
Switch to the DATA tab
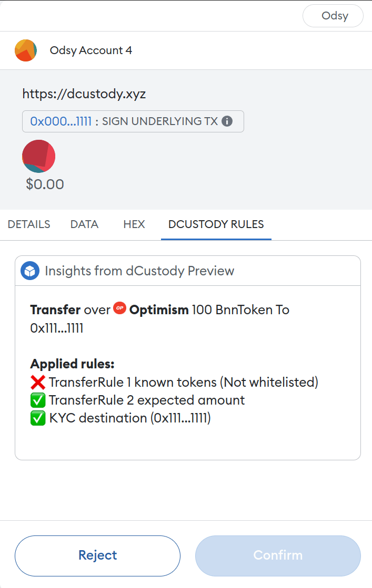[84, 224]
